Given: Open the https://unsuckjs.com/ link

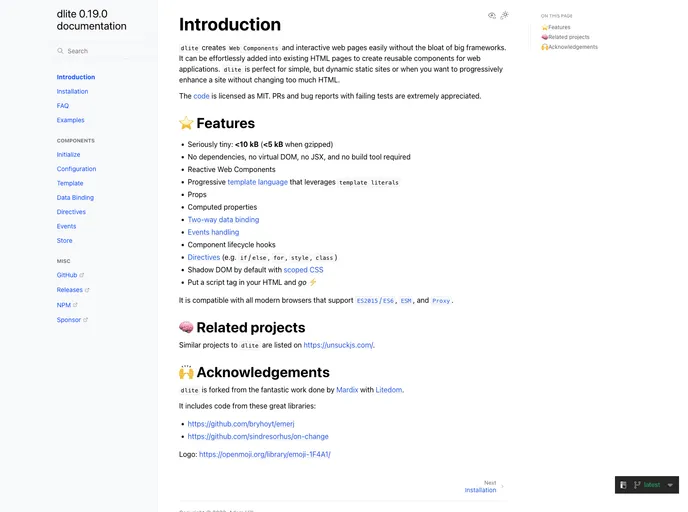Looking at the screenshot, I should click(x=338, y=345).
